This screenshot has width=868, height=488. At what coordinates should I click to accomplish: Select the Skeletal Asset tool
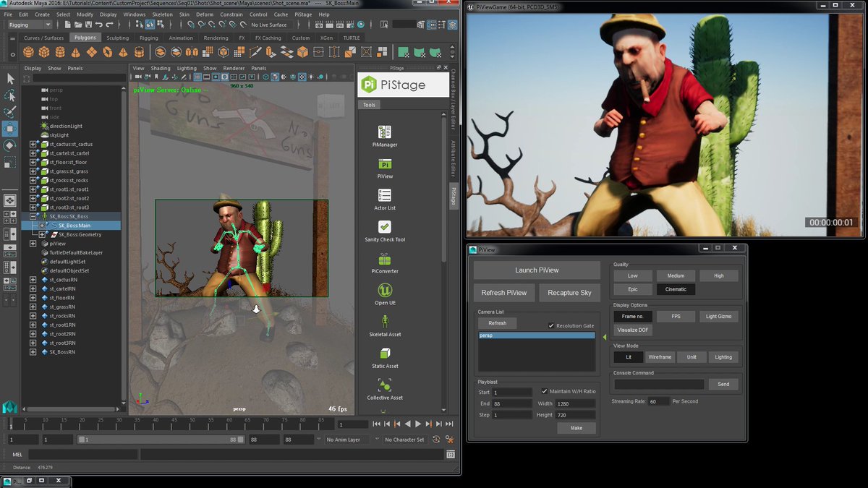(x=385, y=322)
